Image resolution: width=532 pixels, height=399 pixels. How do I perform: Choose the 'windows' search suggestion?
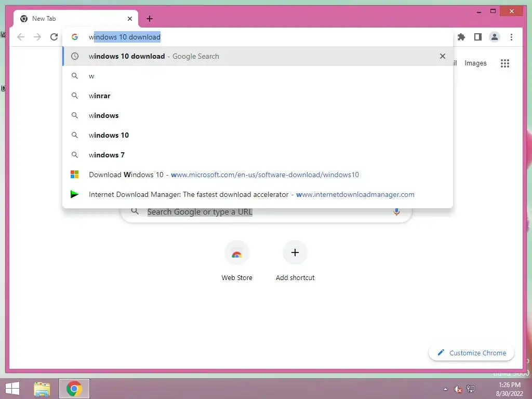[258, 115]
